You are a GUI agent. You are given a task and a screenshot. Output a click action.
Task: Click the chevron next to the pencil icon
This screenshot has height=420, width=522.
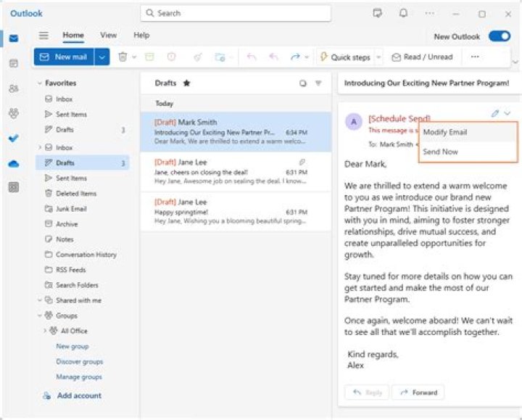coord(507,114)
